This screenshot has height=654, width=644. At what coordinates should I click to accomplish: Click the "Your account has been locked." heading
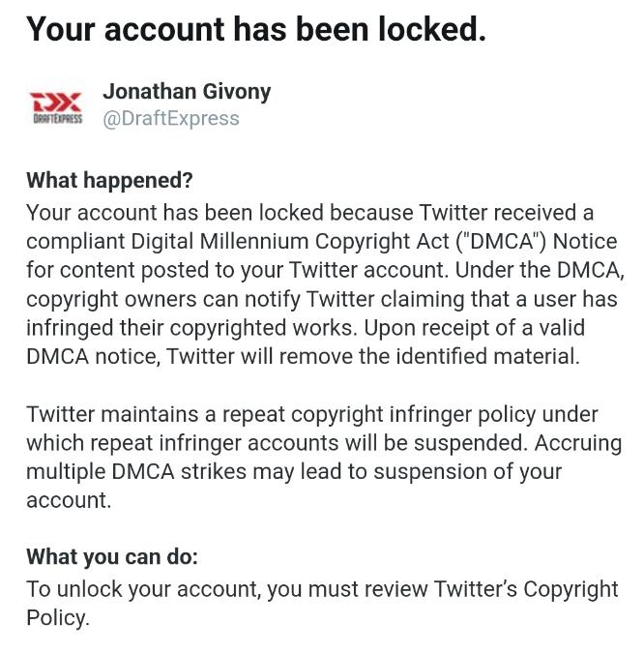pyautogui.click(x=255, y=30)
